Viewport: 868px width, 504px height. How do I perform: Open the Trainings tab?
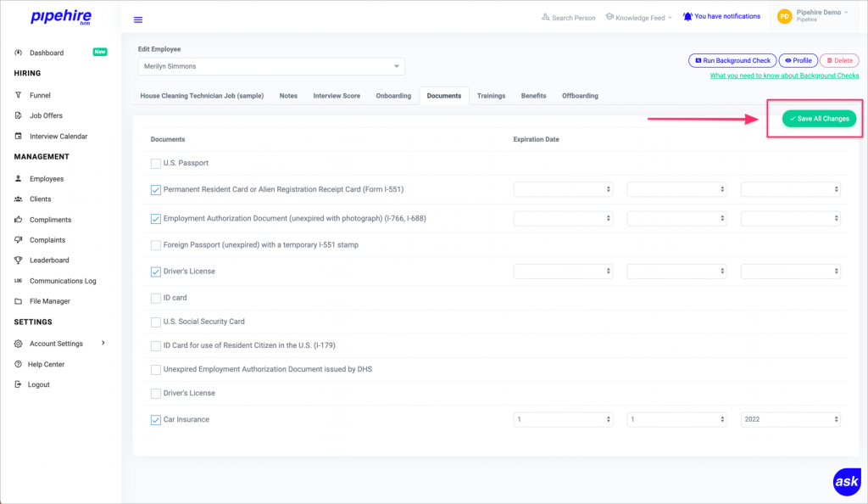pyautogui.click(x=491, y=96)
